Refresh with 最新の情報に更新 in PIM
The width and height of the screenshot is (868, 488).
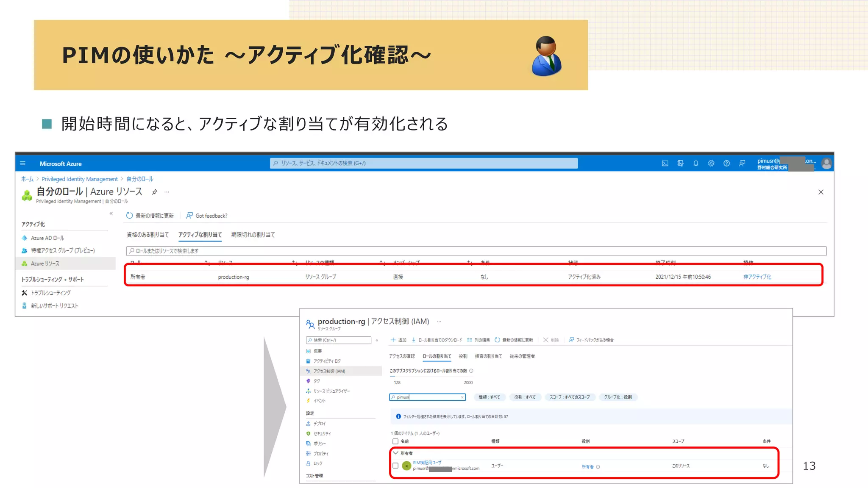[x=150, y=216]
